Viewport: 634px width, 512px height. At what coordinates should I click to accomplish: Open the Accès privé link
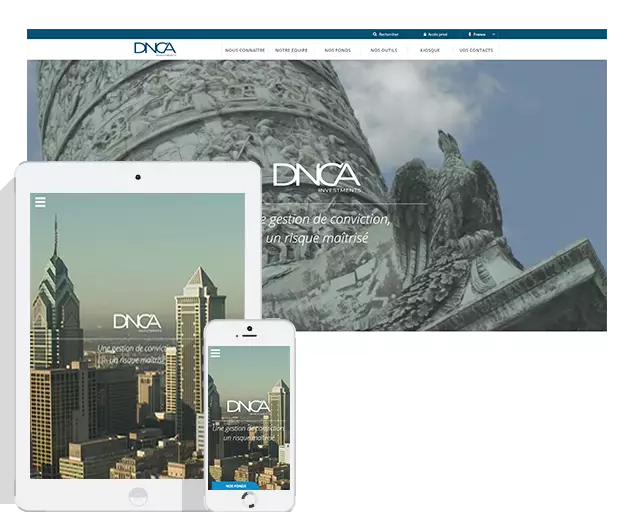(x=437, y=34)
